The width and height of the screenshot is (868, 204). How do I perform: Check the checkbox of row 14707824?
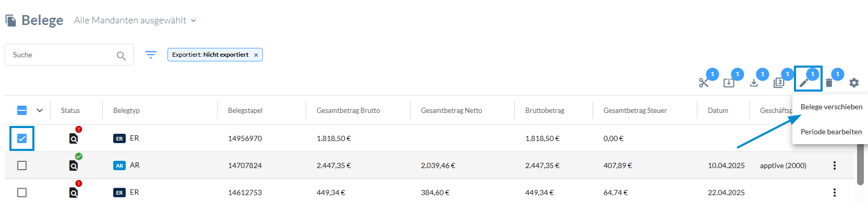(22, 165)
